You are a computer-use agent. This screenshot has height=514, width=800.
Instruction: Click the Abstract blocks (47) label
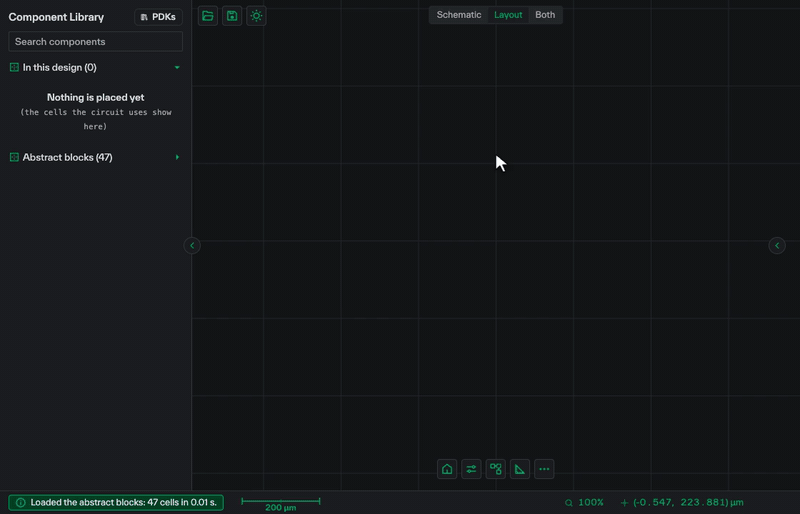tap(67, 157)
